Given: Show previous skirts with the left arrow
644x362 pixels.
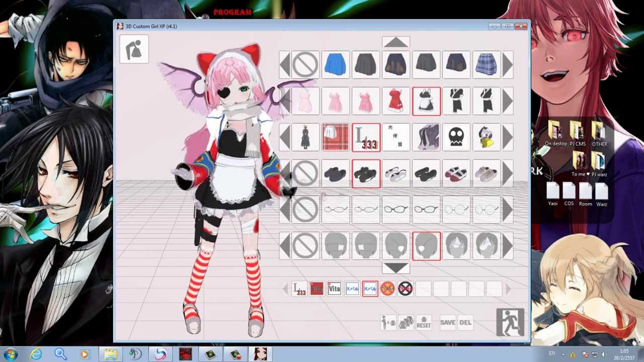Looking at the screenshot, I should pyautogui.click(x=285, y=65).
